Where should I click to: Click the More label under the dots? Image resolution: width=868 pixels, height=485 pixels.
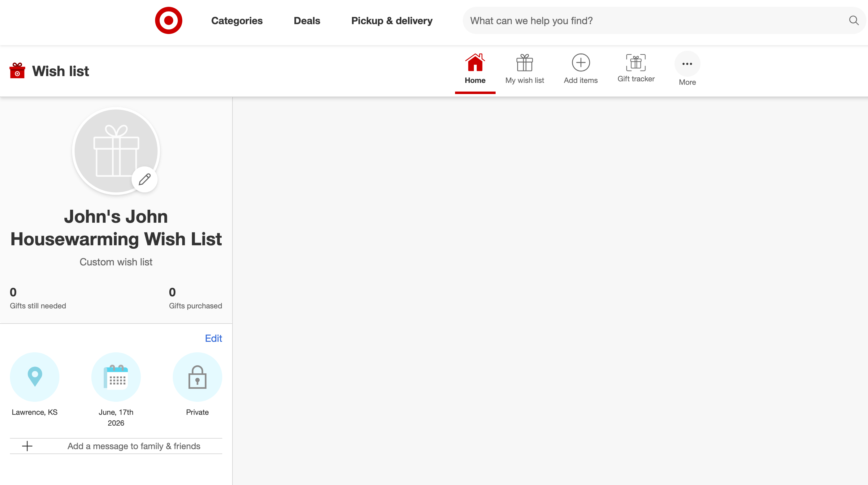coord(687,82)
